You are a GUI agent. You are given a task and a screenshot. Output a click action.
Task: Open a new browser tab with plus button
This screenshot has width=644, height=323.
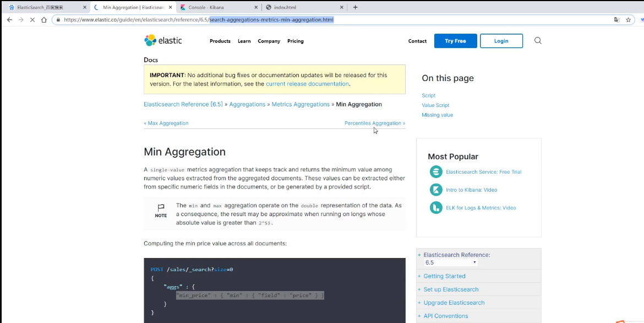coord(355,7)
